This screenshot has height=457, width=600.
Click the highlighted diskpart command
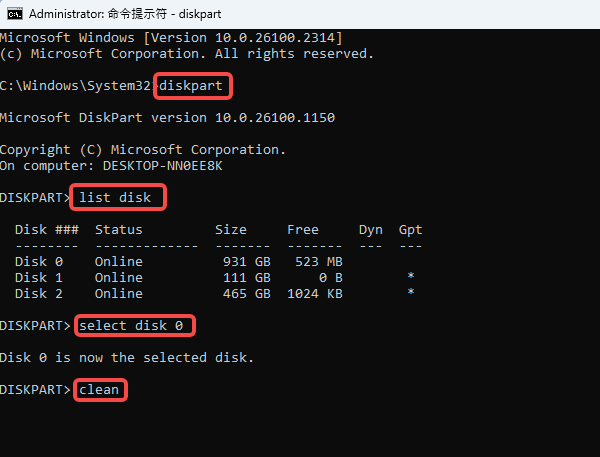[x=194, y=86]
